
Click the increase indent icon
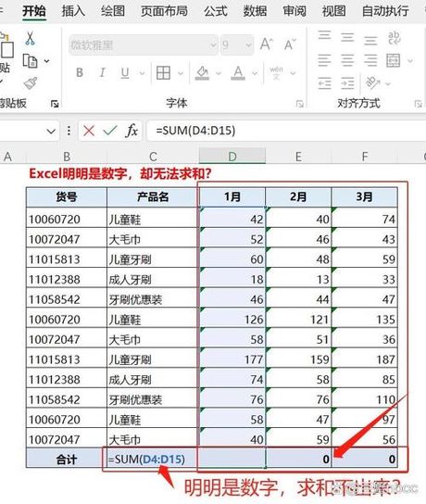(347, 83)
